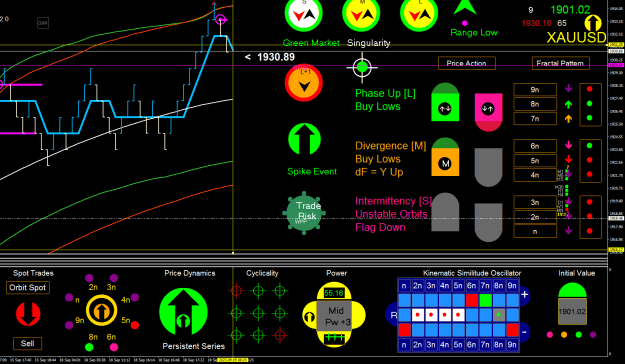
Task: Click the 1930.89 price label
Action: point(276,57)
